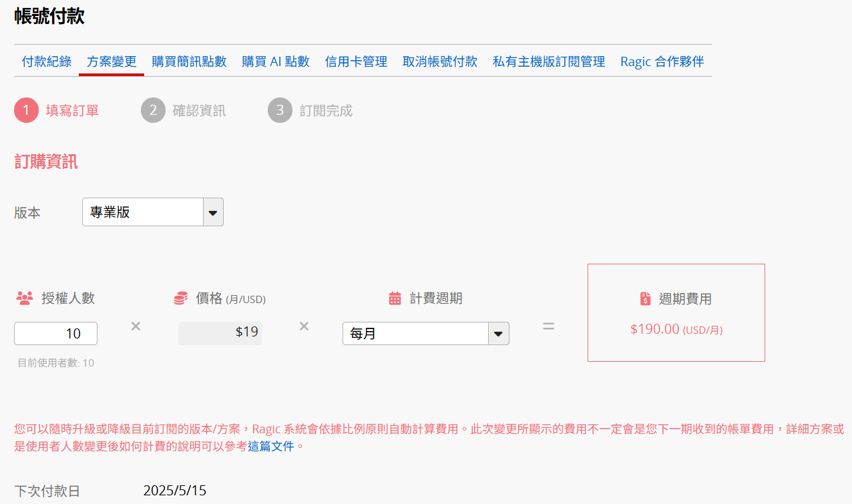Go to the 購買 AI 點數 tab

pyautogui.click(x=276, y=61)
